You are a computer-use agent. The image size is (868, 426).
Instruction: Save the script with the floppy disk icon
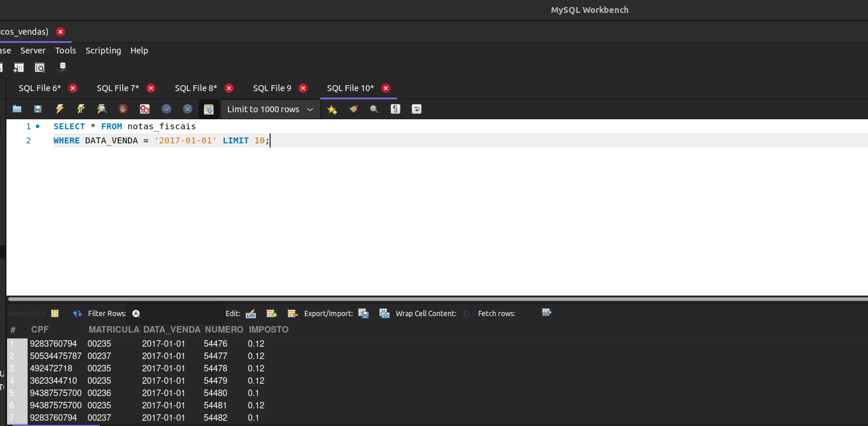pos(38,109)
